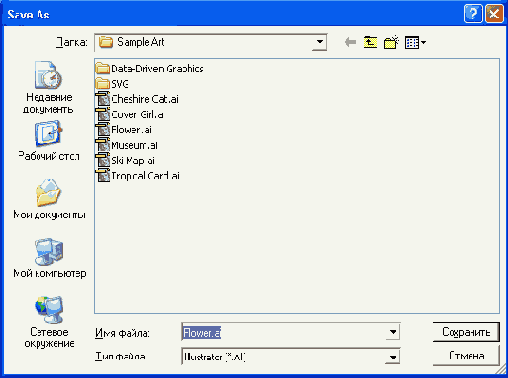Click the Сохранить button
Viewport: 508px width, 378px height.
click(466, 332)
